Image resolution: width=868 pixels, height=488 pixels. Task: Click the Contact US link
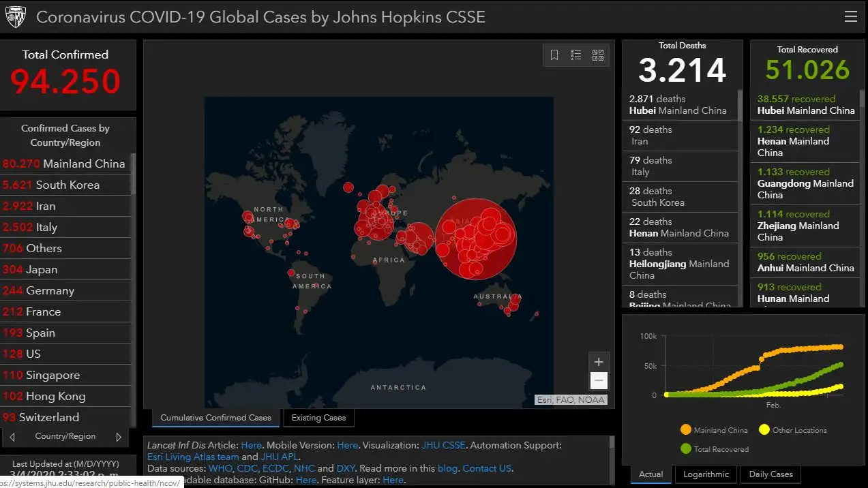(487, 468)
